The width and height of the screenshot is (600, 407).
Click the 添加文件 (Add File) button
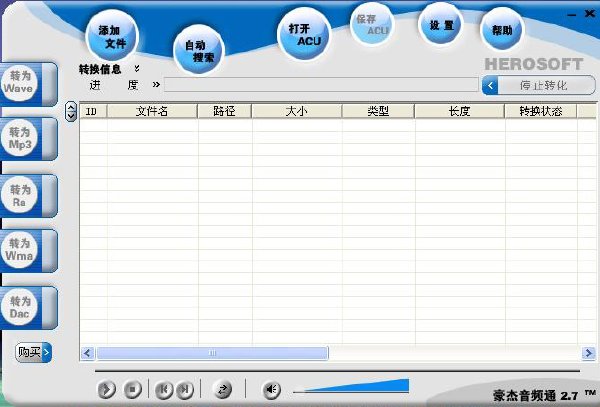pos(112,36)
